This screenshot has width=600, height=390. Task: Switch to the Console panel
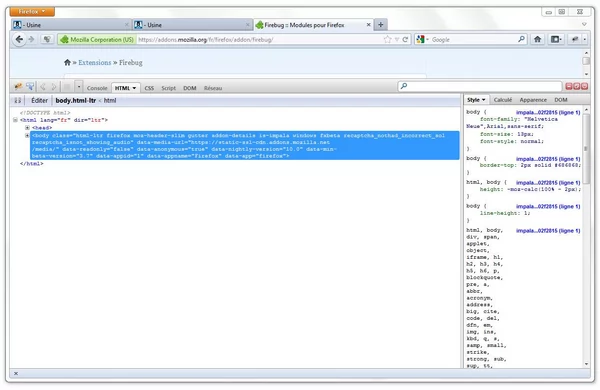tap(97, 88)
